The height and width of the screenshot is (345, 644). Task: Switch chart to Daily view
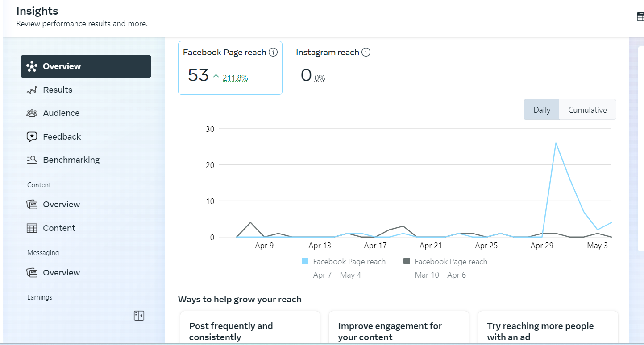tap(542, 110)
